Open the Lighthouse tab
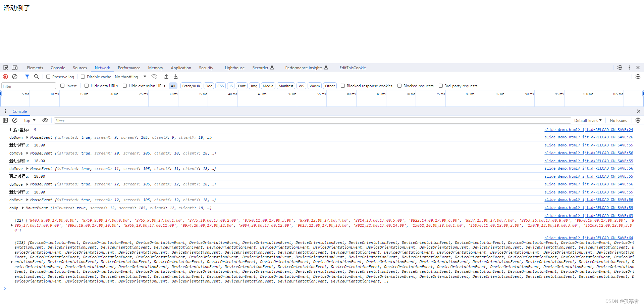644x307 pixels. [234, 68]
